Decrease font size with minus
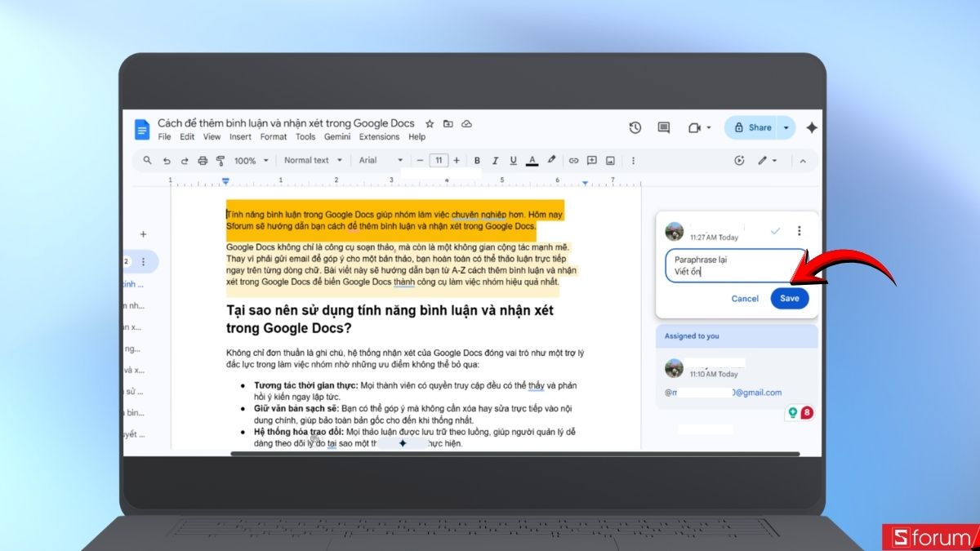The image size is (980, 551). pos(421,160)
